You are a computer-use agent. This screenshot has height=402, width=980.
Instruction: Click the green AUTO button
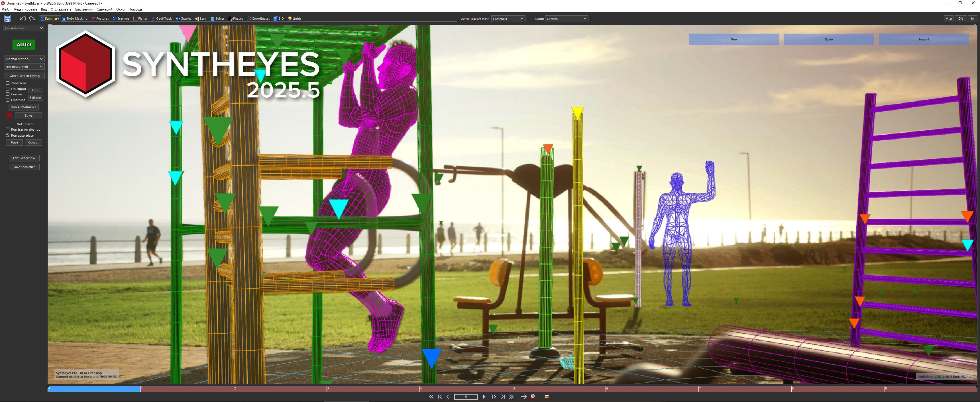(x=24, y=44)
